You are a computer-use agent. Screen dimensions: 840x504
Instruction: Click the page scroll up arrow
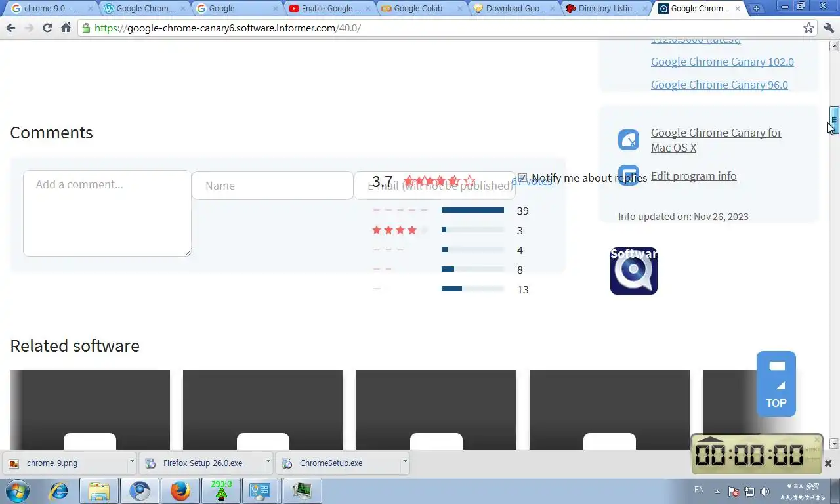click(x=834, y=46)
